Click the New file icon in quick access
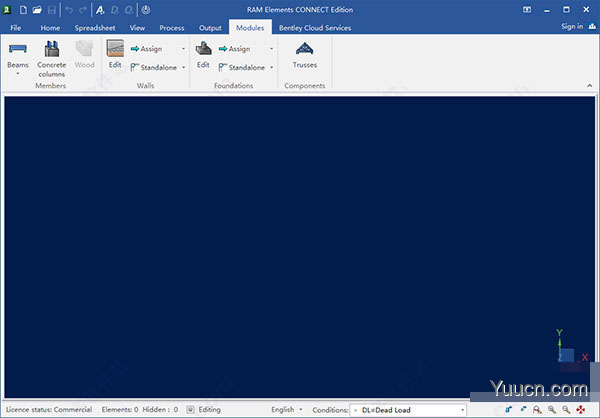The image size is (600, 418). pos(23,10)
